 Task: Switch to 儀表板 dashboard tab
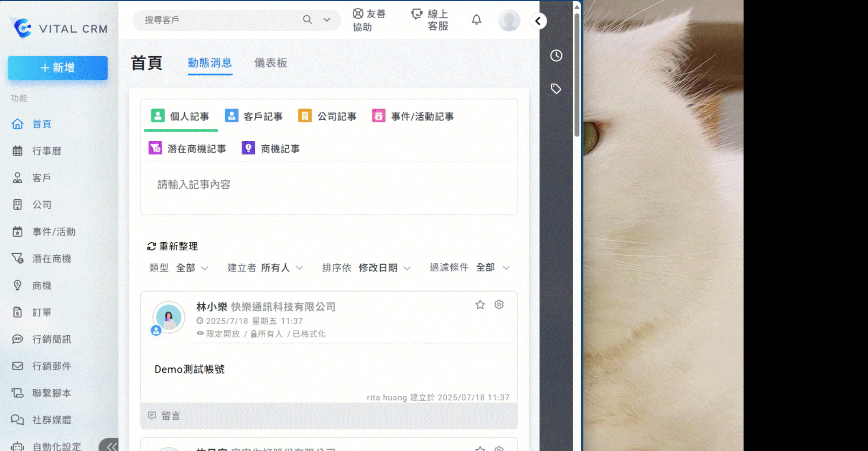271,63
